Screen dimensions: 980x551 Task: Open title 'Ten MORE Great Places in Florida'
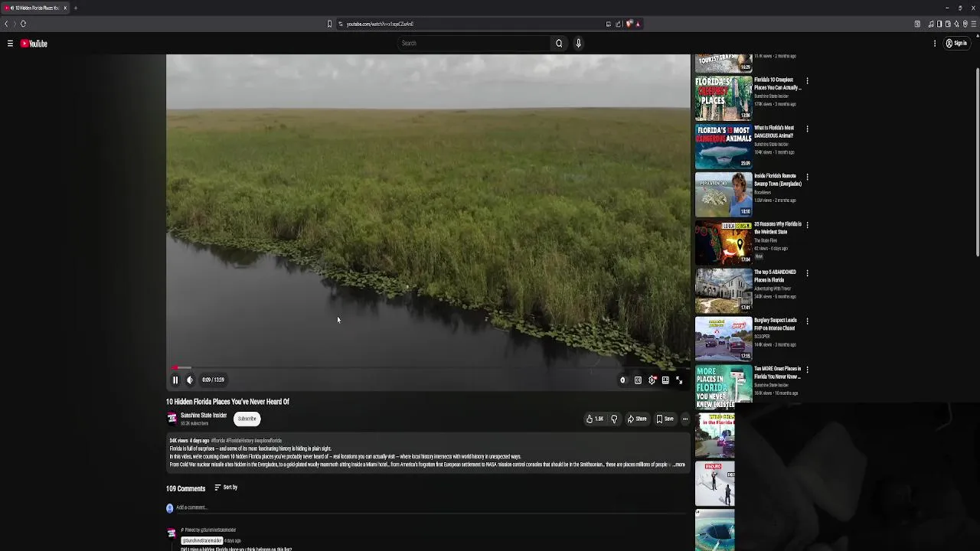click(777, 373)
